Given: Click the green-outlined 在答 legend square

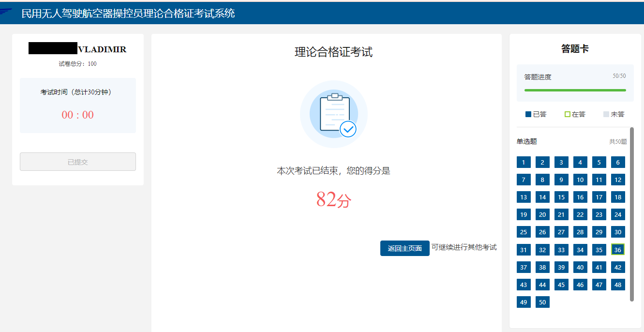Looking at the screenshot, I should point(568,114).
